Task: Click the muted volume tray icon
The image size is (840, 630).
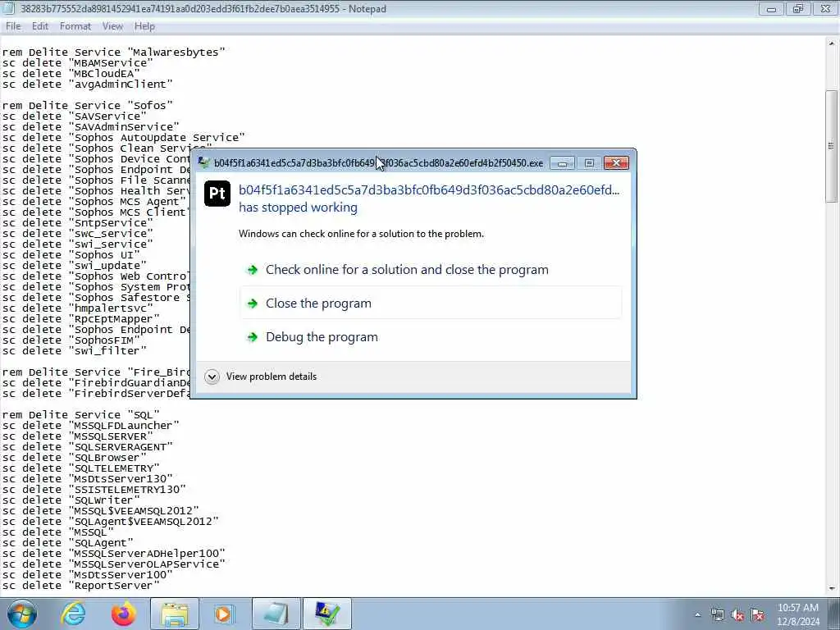Action: 737,615
